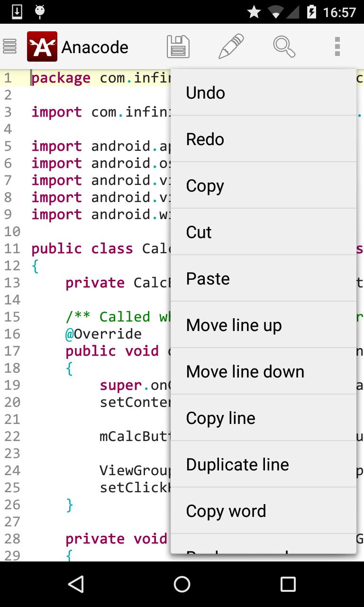Tap Copy line option
This screenshot has height=607, width=364.
click(263, 418)
